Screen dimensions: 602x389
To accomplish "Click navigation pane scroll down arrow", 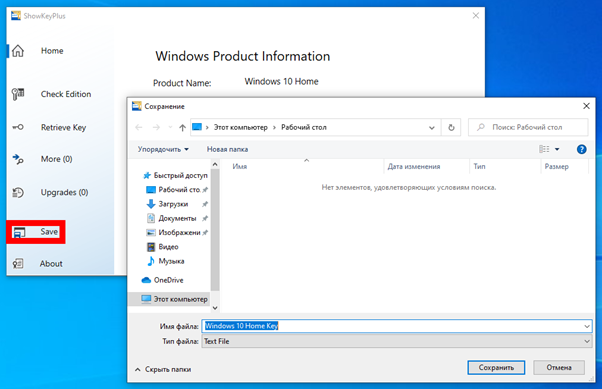I will pos(215,308).
